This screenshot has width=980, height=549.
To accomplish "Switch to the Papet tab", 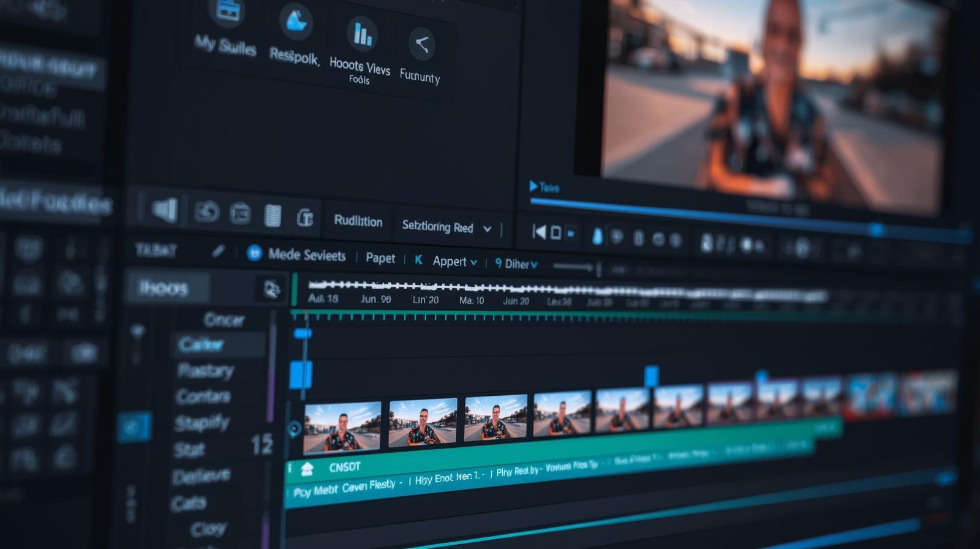I will pyautogui.click(x=380, y=258).
